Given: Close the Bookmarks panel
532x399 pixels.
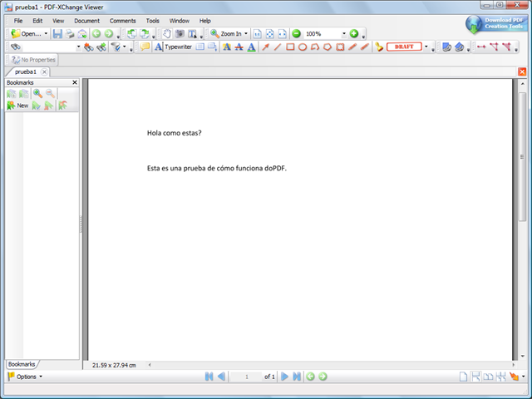Looking at the screenshot, I should tap(75, 82).
